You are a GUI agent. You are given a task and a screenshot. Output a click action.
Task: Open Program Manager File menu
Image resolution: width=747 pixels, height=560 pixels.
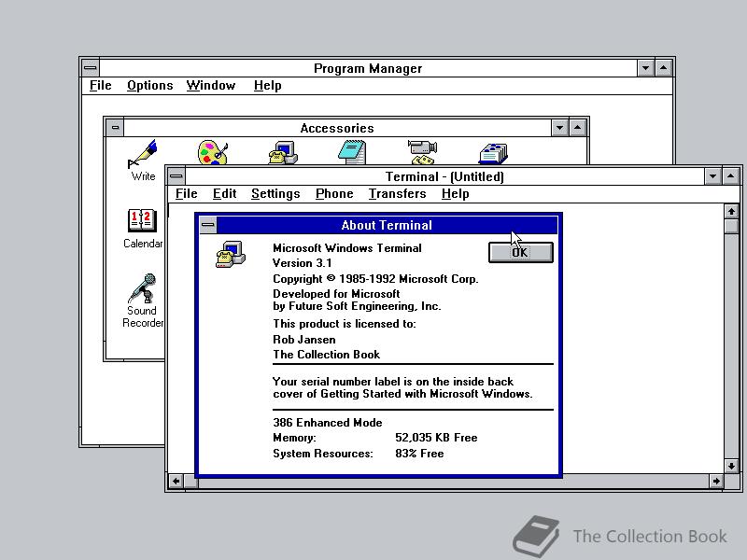click(101, 86)
